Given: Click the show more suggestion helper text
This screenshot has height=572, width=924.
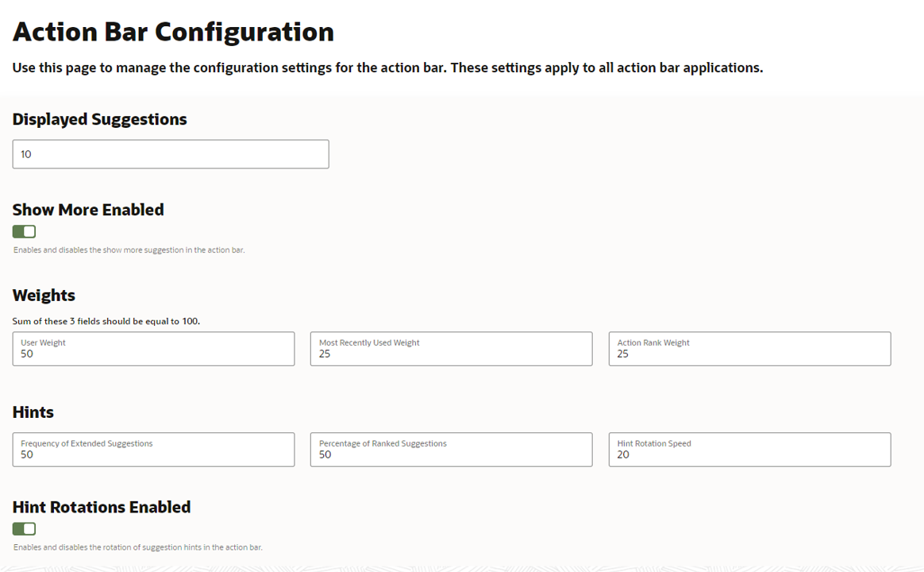Looking at the screenshot, I should [x=129, y=250].
